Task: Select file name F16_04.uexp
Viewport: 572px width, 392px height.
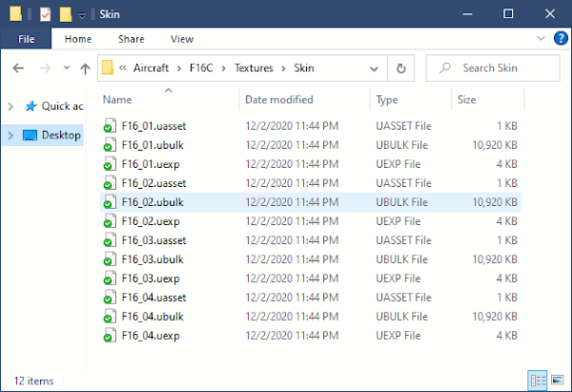Action: [x=151, y=336]
